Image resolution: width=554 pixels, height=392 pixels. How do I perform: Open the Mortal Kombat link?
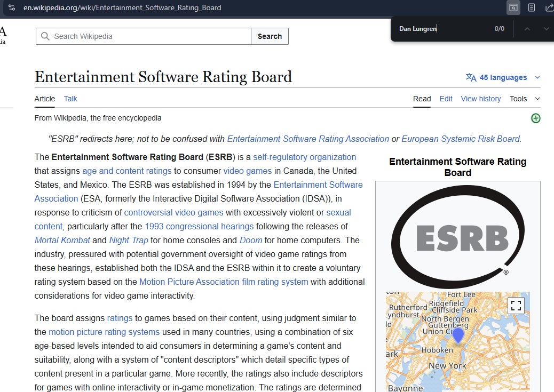[x=62, y=240]
